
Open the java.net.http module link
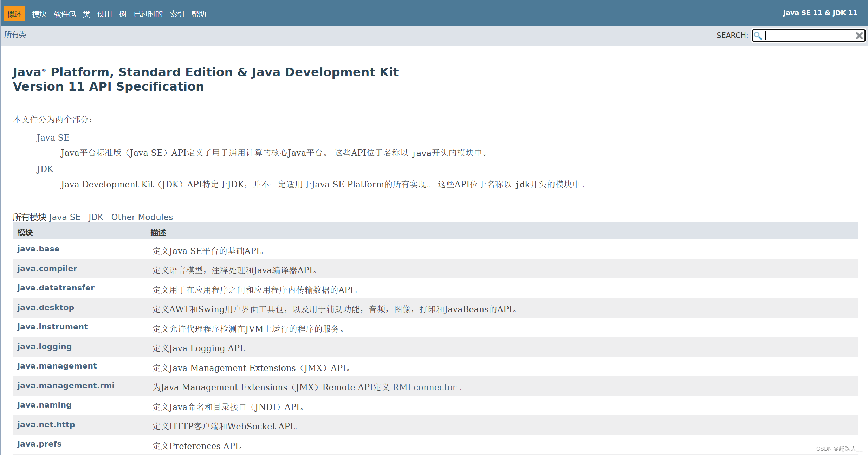46,424
